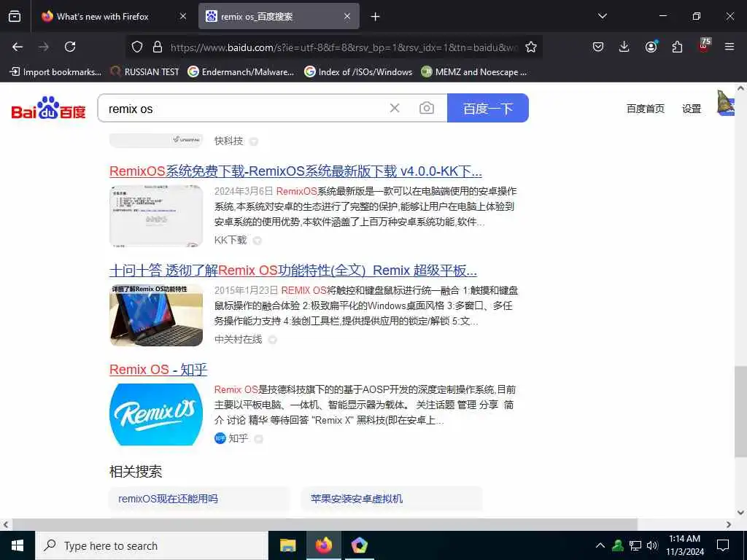Focus the Firefox URL address bar
This screenshot has width=747, height=560.
(343, 47)
